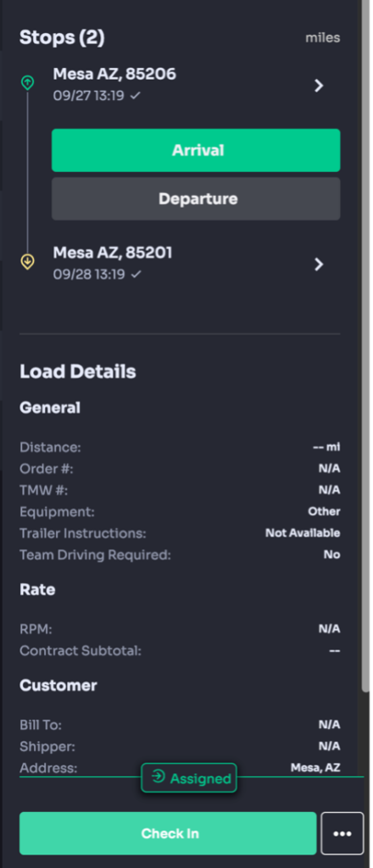Click the Address value Mesa, AZ
Screen dimensions: 373x868
(x=315, y=768)
